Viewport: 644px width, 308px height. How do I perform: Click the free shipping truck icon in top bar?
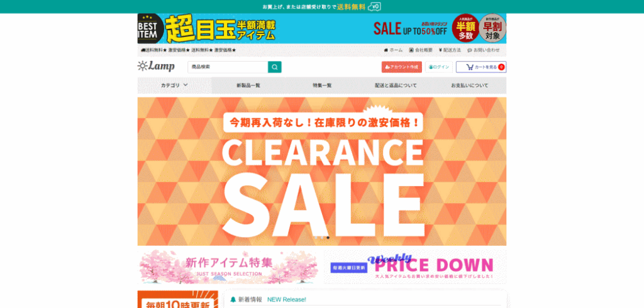click(374, 6)
